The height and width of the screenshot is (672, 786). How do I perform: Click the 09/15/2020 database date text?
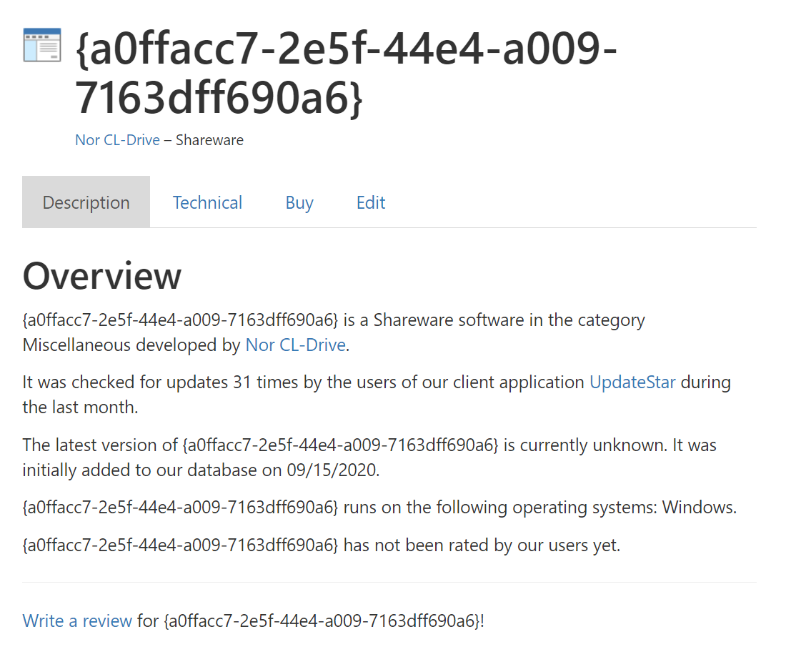tap(332, 470)
